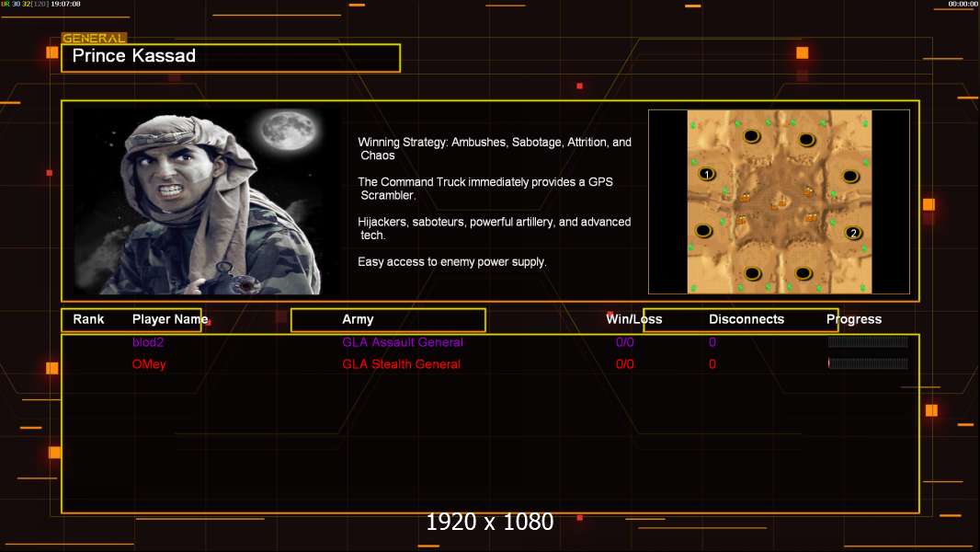Select player name OMey
The image size is (980, 552).
point(149,363)
